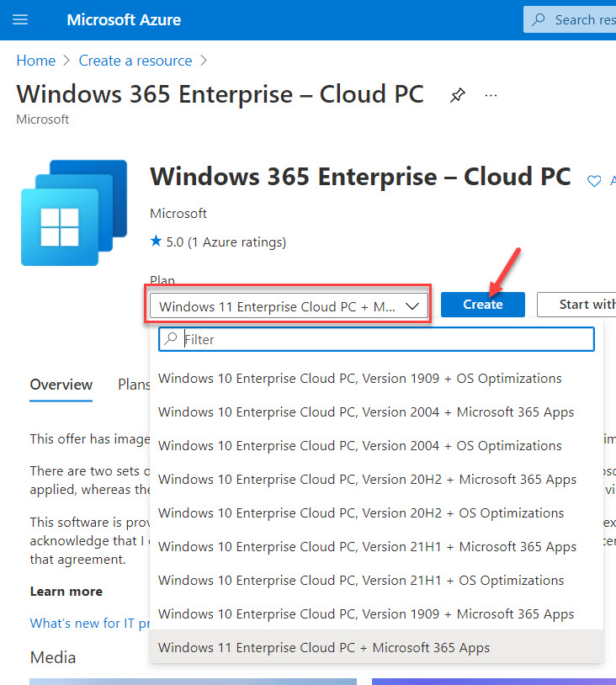Image resolution: width=616 pixels, height=685 pixels.
Task: Select Version 21H1 + Microsoft 365 Apps plan
Action: [x=376, y=546]
